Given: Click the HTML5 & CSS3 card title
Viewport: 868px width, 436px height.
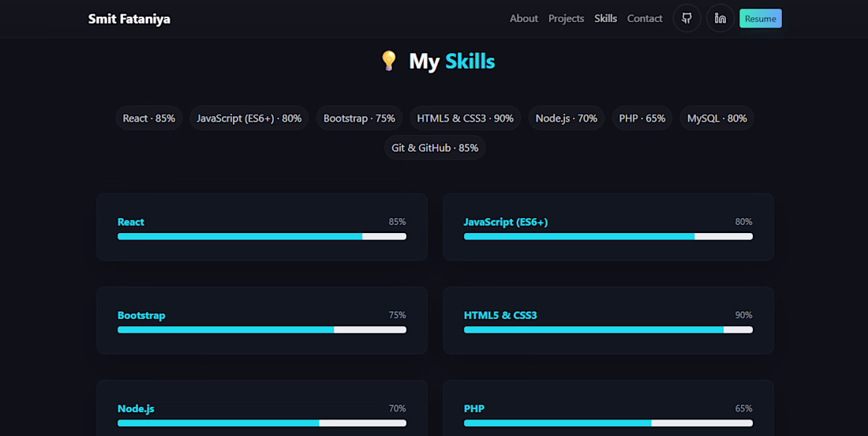Looking at the screenshot, I should coord(500,315).
